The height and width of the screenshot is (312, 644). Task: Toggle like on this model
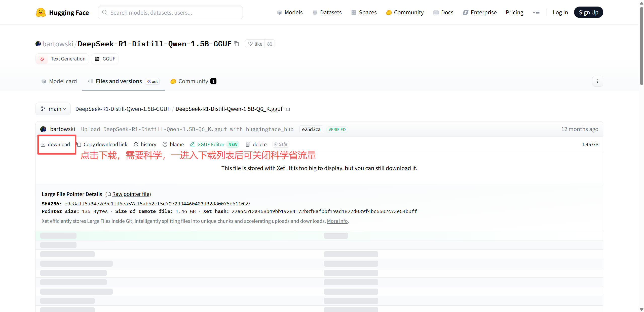click(x=255, y=44)
